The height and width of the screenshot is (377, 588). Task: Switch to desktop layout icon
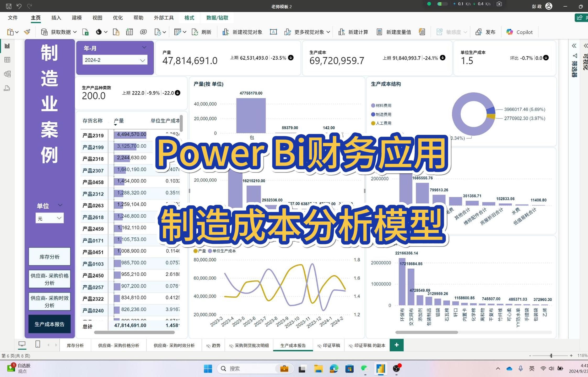coord(22,344)
